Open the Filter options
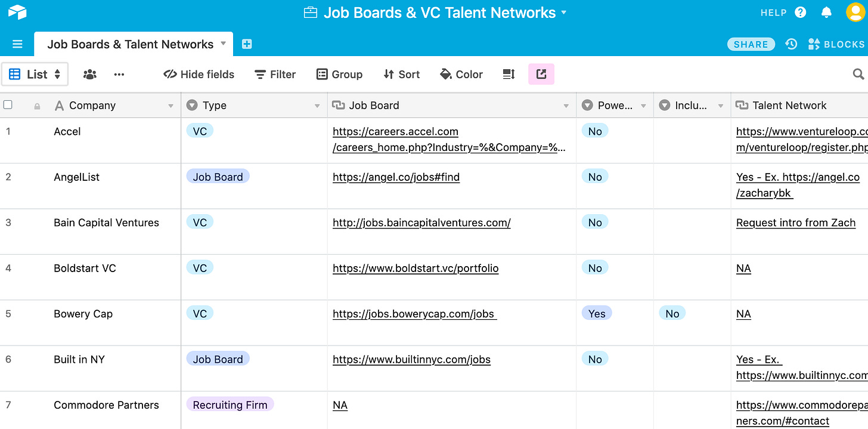The height and width of the screenshot is (429, 868). 275,75
